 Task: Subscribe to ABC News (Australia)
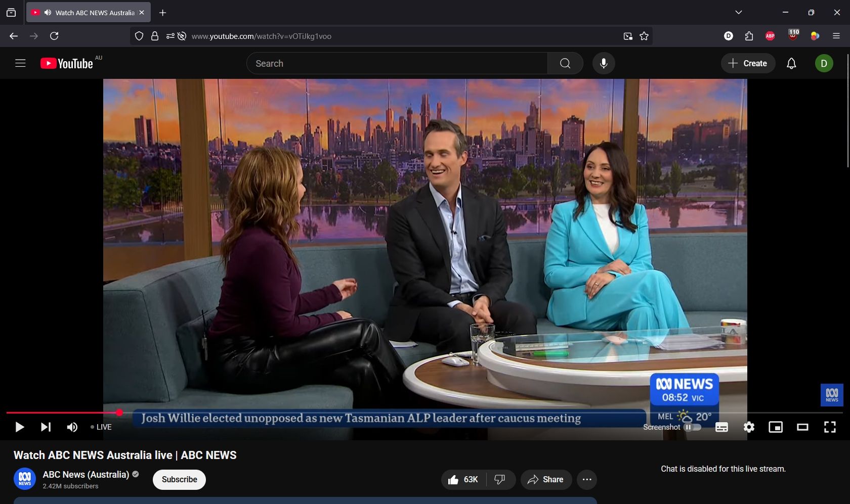coord(179,480)
